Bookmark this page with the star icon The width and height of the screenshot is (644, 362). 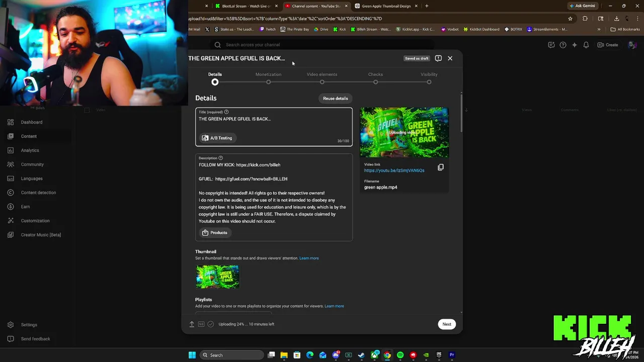[x=570, y=19]
